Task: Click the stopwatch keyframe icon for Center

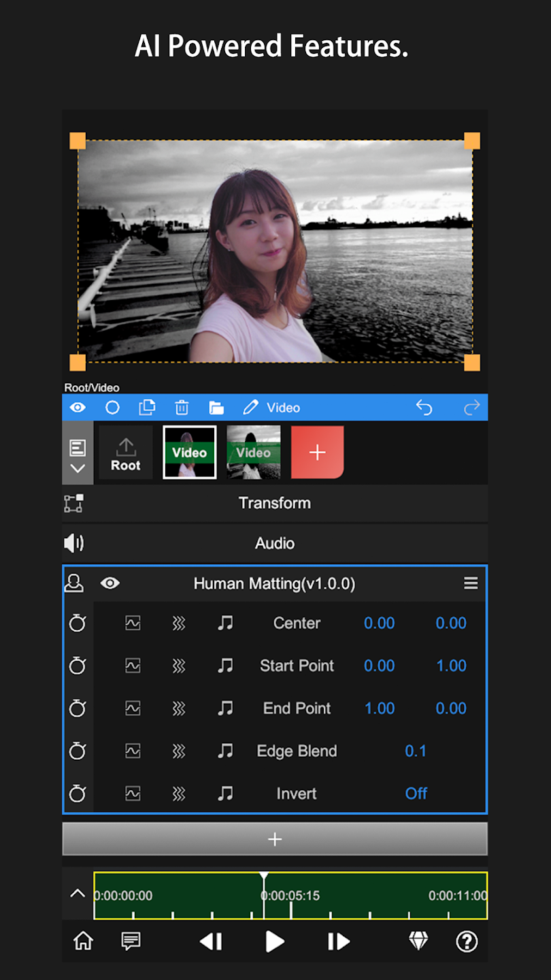Action: 78,623
